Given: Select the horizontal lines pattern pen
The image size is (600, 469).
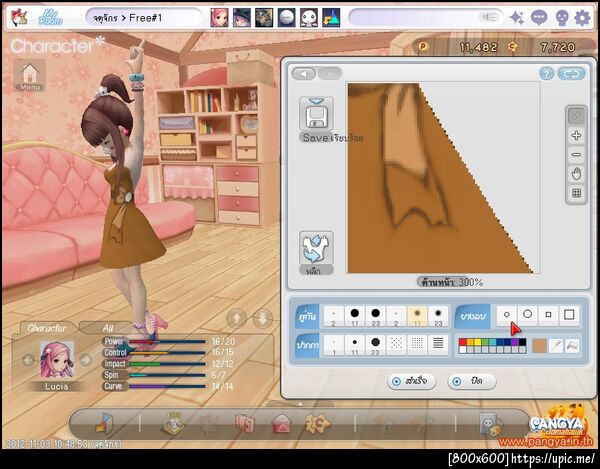Looking at the screenshot, I should coord(438,345).
